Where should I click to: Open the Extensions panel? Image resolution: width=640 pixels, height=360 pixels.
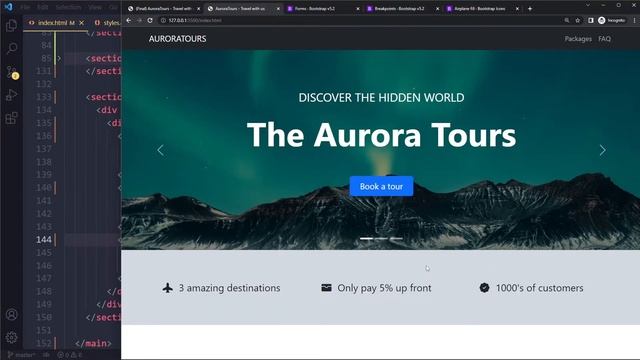(11, 118)
